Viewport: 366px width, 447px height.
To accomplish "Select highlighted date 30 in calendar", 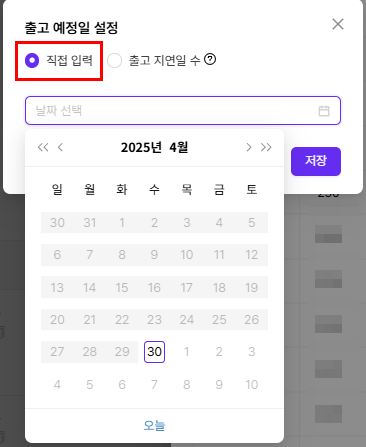I will 154,352.
